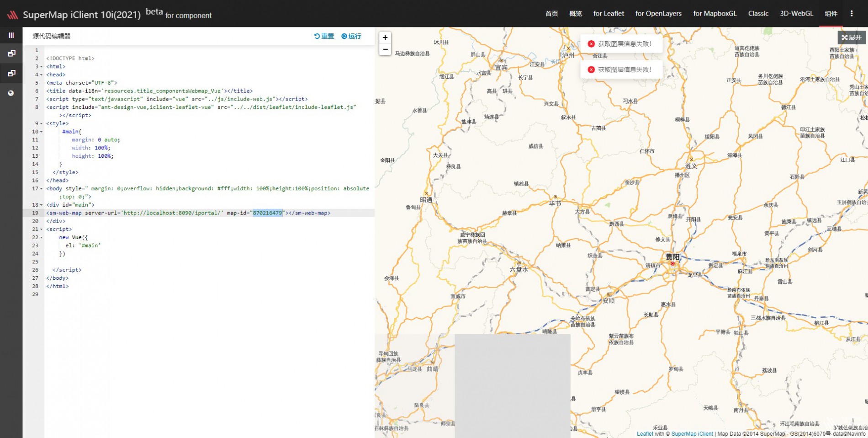Click the height: 100%; CSS line
The width and height of the screenshot is (868, 438).
[92, 156]
